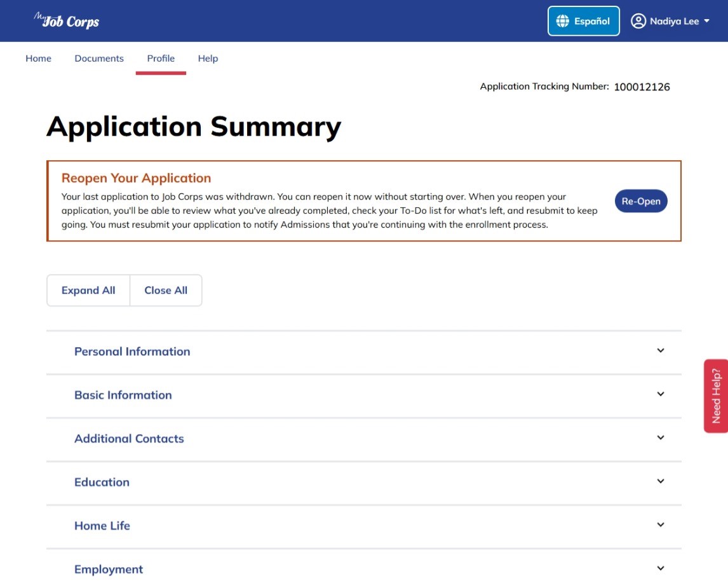Screen dimensions: 728x583
Task: Expand the Basic Information section
Action: tap(364, 395)
